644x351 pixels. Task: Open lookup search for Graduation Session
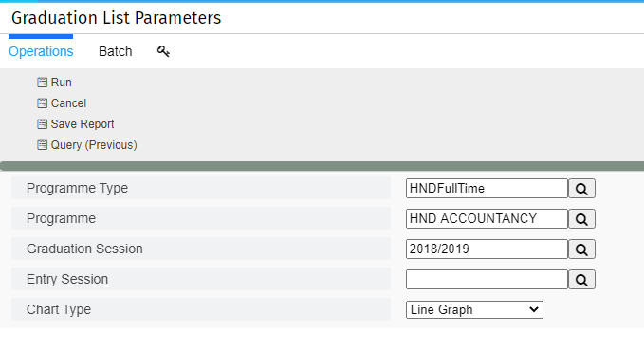pos(581,249)
